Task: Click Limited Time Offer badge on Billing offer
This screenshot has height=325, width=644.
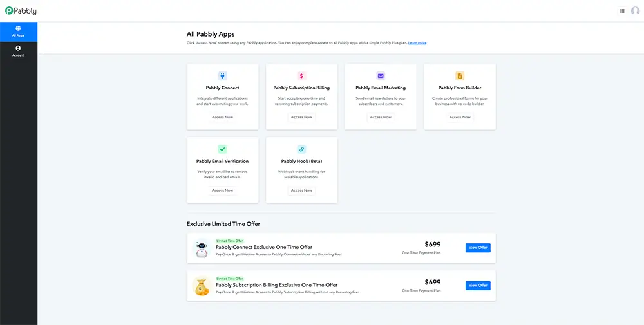Action: tap(230, 279)
